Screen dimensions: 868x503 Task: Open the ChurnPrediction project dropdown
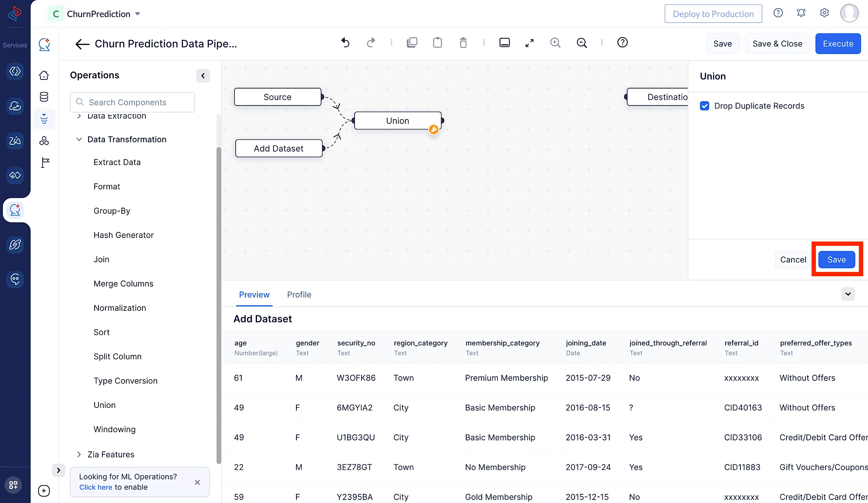point(138,14)
